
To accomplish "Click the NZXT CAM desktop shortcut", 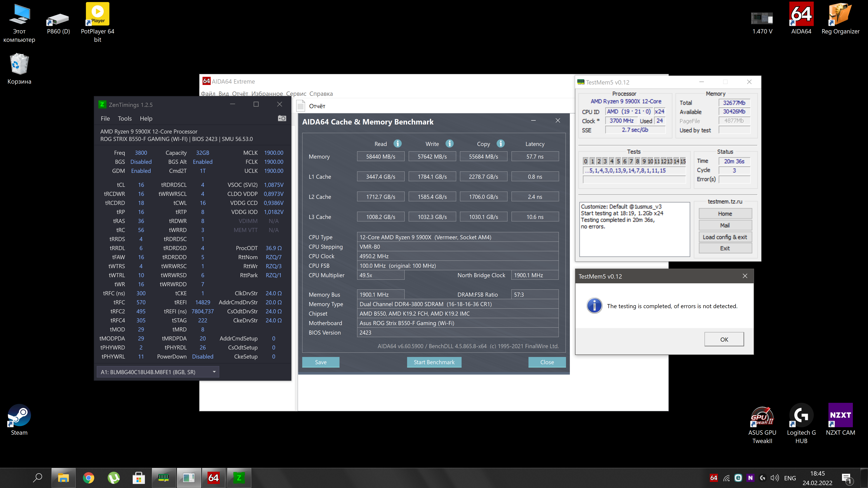I will coord(840,420).
